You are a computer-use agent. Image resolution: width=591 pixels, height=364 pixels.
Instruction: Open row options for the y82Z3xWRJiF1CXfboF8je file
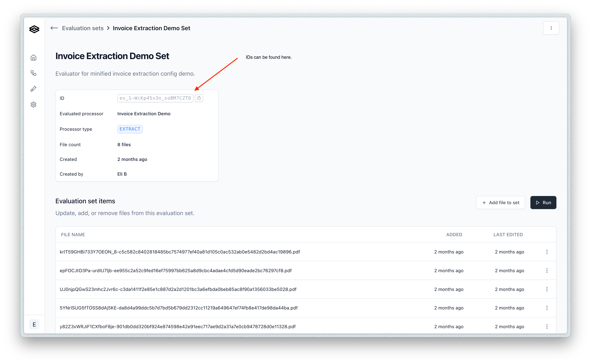click(x=547, y=326)
